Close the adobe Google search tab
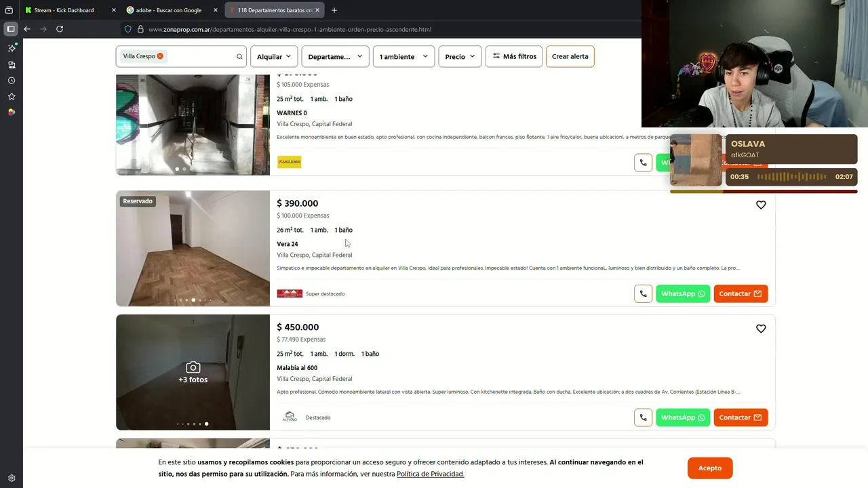 point(216,10)
